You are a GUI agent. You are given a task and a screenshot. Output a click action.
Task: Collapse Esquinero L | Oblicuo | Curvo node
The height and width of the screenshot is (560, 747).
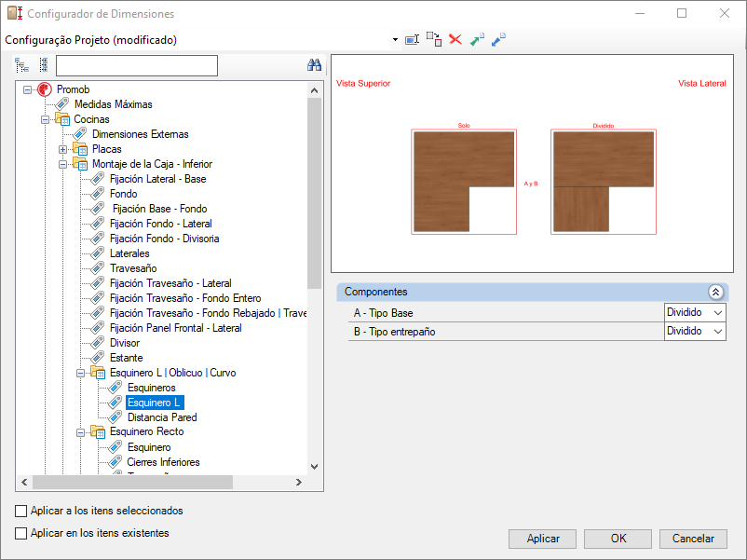(80, 373)
